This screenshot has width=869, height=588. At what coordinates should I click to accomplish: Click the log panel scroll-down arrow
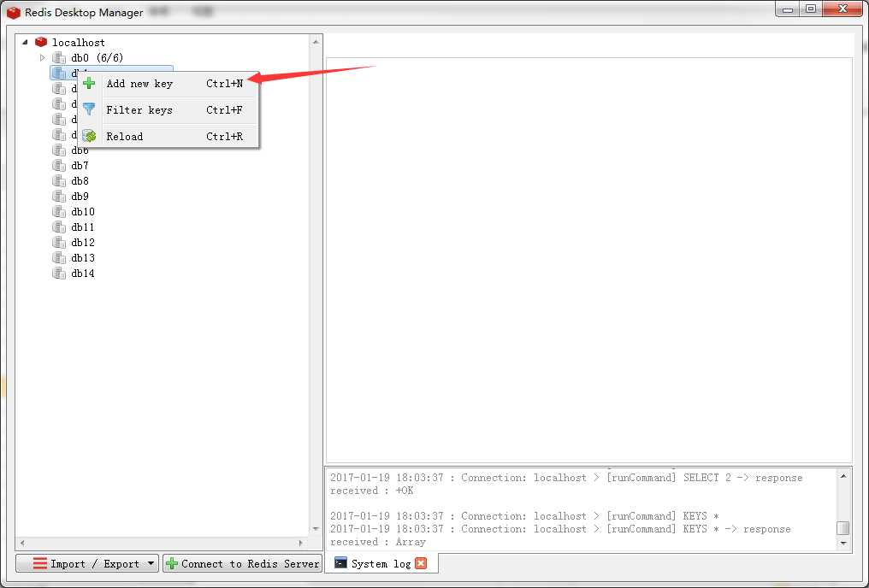click(x=843, y=544)
